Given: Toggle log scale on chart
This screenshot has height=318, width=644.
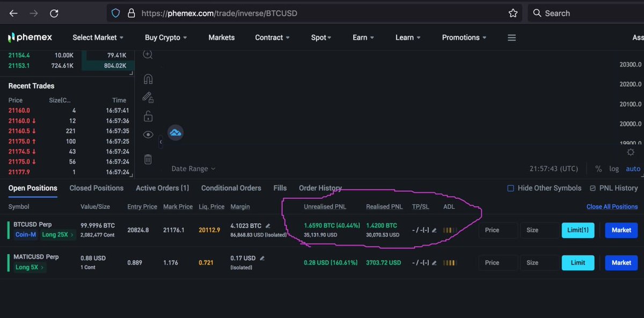Looking at the screenshot, I should point(614,169).
